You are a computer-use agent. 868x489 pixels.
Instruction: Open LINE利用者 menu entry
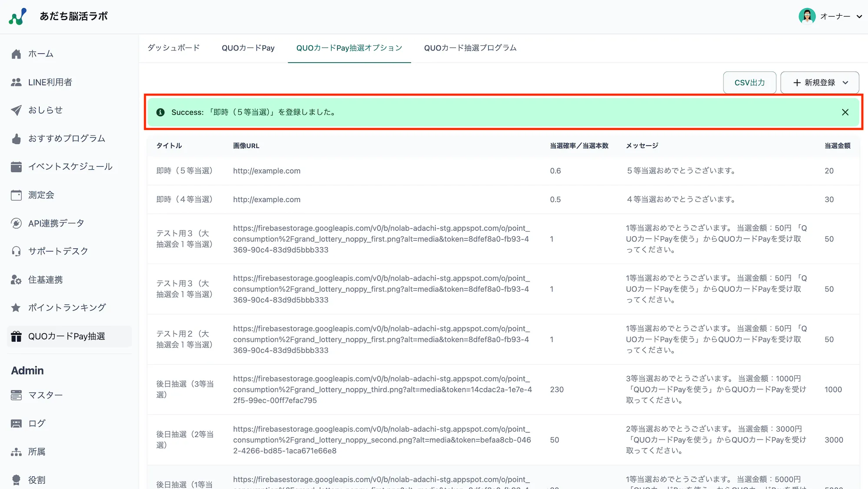pos(69,82)
